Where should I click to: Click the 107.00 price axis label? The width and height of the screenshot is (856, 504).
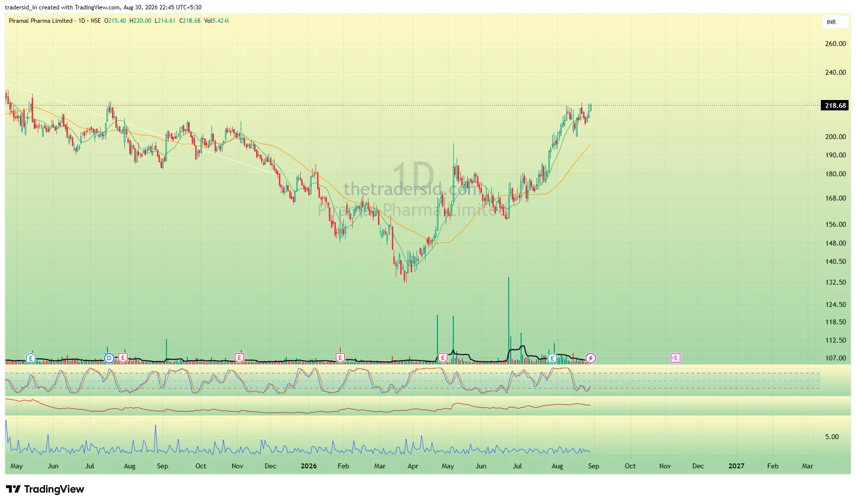coord(835,358)
